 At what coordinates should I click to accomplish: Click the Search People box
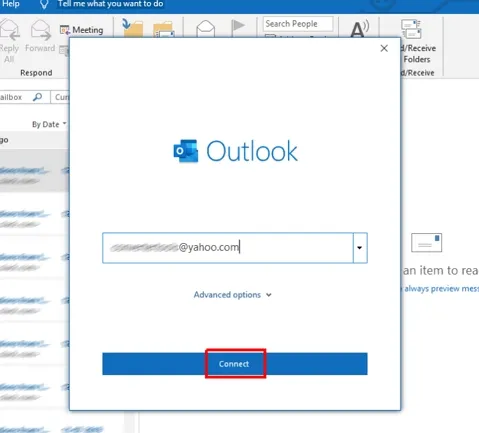coord(298,24)
